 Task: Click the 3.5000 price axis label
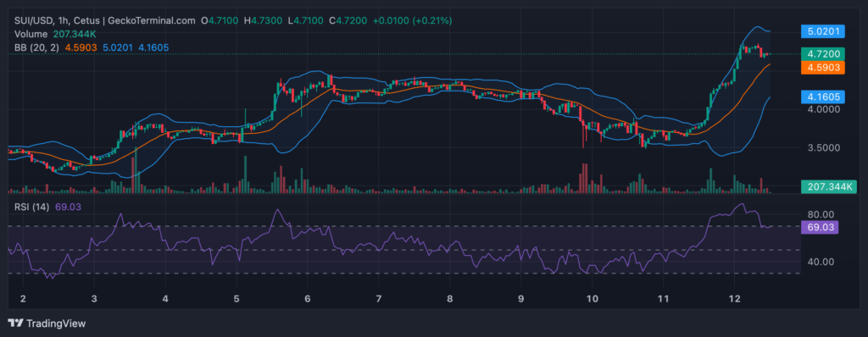tap(821, 147)
